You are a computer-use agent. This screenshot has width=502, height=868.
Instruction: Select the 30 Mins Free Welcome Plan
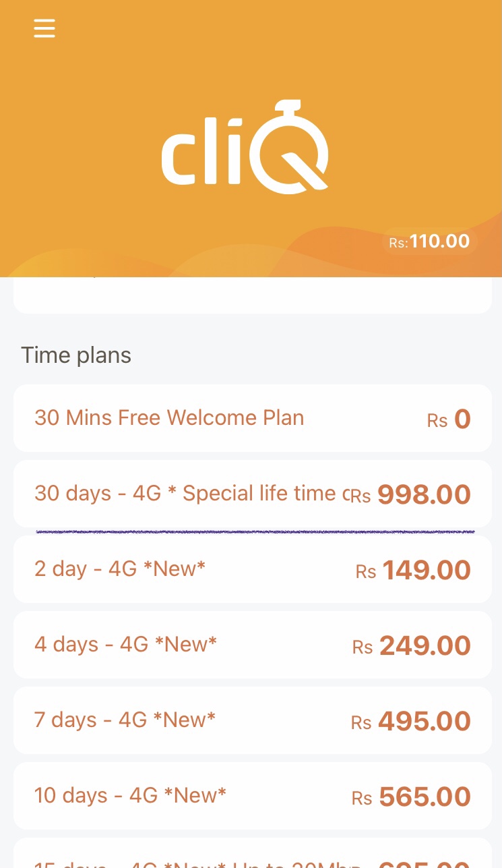pyautogui.click(x=253, y=418)
